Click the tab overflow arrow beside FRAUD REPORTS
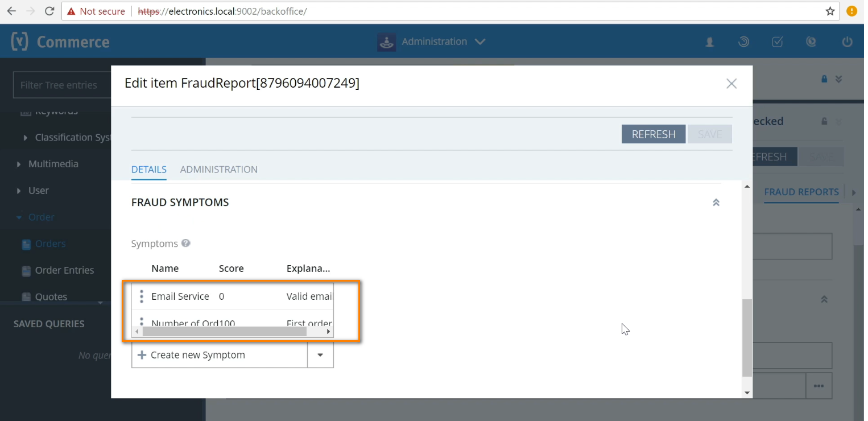Image resolution: width=868 pixels, height=421 pixels. tap(854, 193)
